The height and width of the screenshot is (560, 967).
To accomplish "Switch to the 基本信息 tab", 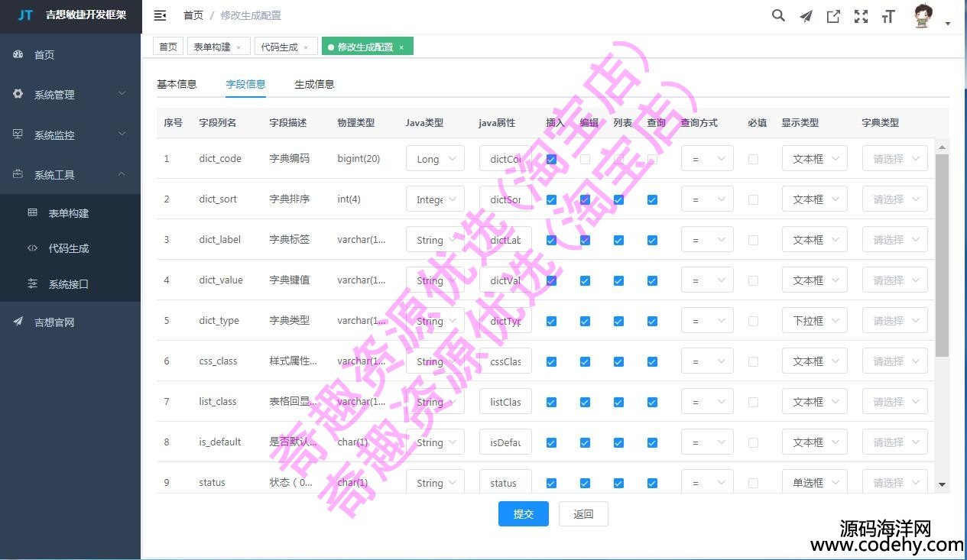I will pyautogui.click(x=177, y=84).
